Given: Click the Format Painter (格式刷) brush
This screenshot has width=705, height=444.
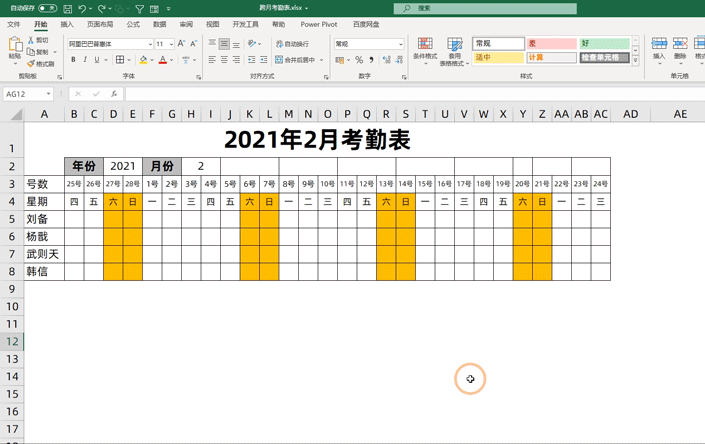Looking at the screenshot, I should [31, 63].
